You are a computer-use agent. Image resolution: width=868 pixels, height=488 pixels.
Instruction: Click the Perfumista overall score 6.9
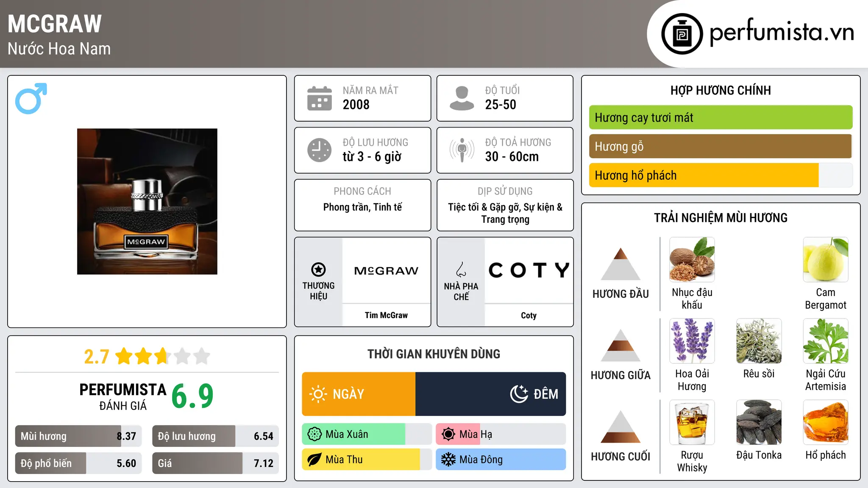pos(192,396)
